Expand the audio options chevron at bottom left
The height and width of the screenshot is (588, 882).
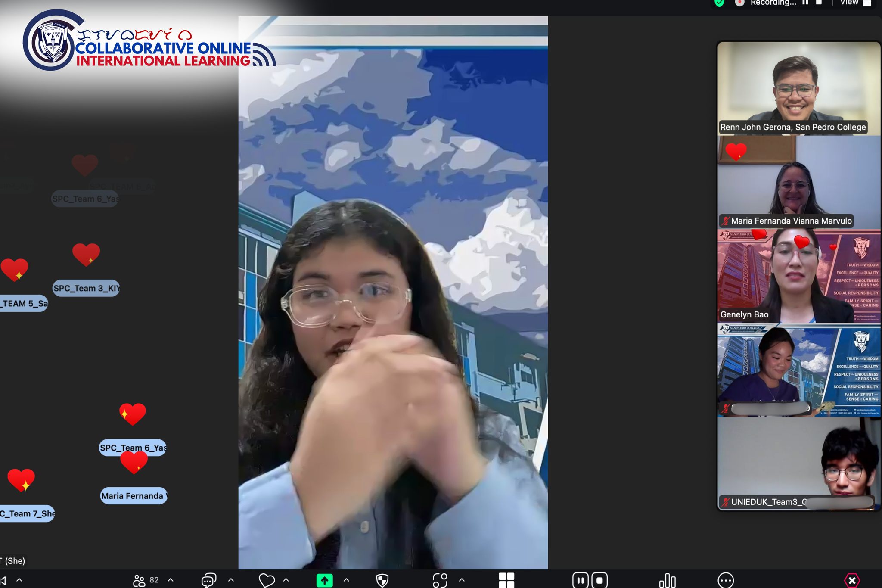19,580
